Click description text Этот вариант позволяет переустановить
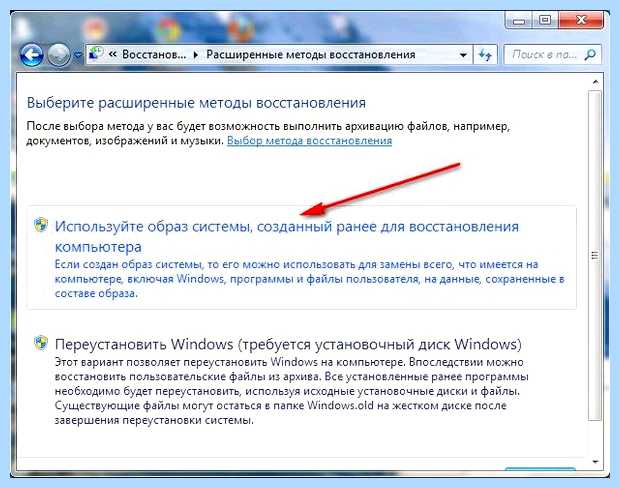 (x=291, y=391)
